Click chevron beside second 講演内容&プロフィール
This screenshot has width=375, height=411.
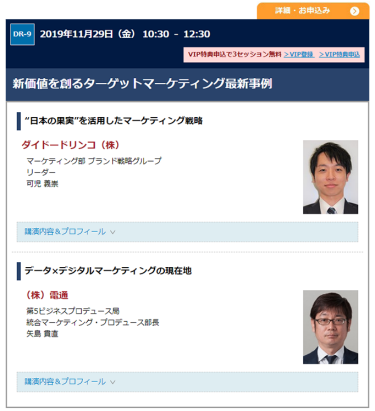(113, 382)
